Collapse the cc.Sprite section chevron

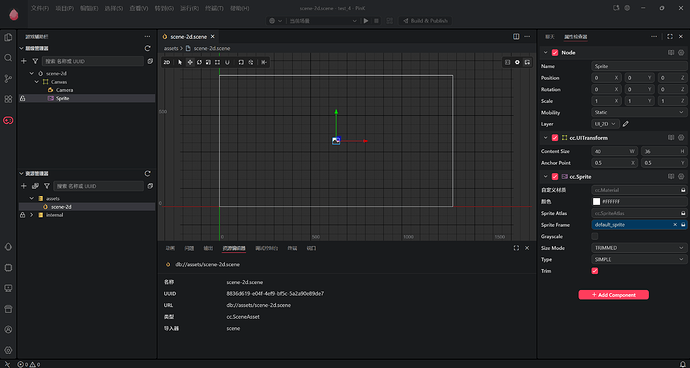546,177
